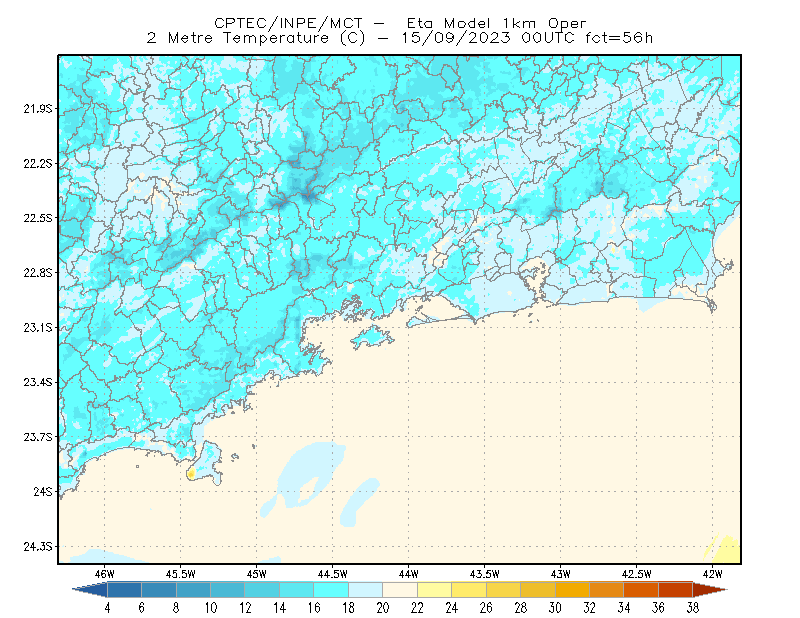Click the 18 to 20 pale blue legend swatch
Image resolution: width=800 pixels, height=618 pixels.
(x=366, y=590)
